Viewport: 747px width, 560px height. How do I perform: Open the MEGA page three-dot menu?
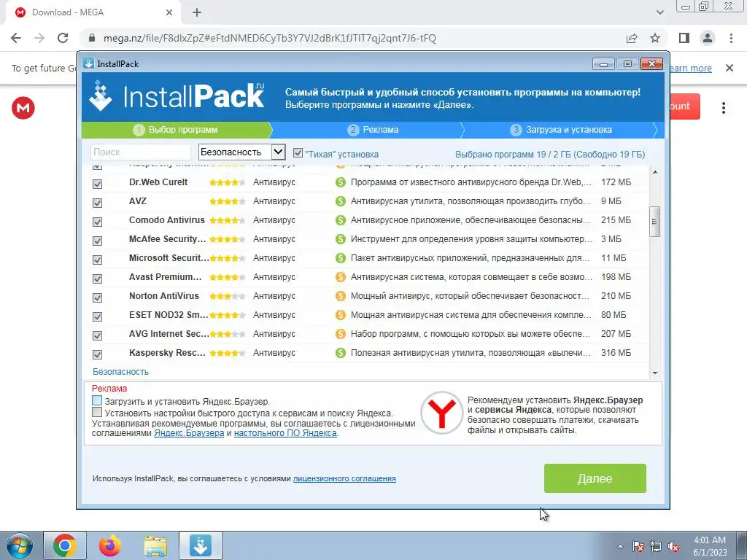[x=723, y=108]
